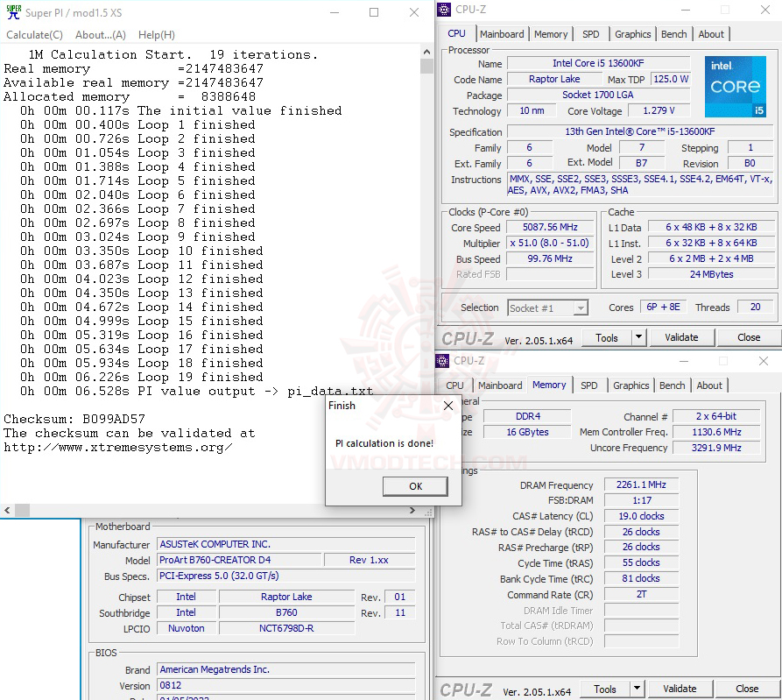This screenshot has width=782, height=700.
Task: Minimize the top CPU-Z window
Action: (x=686, y=10)
